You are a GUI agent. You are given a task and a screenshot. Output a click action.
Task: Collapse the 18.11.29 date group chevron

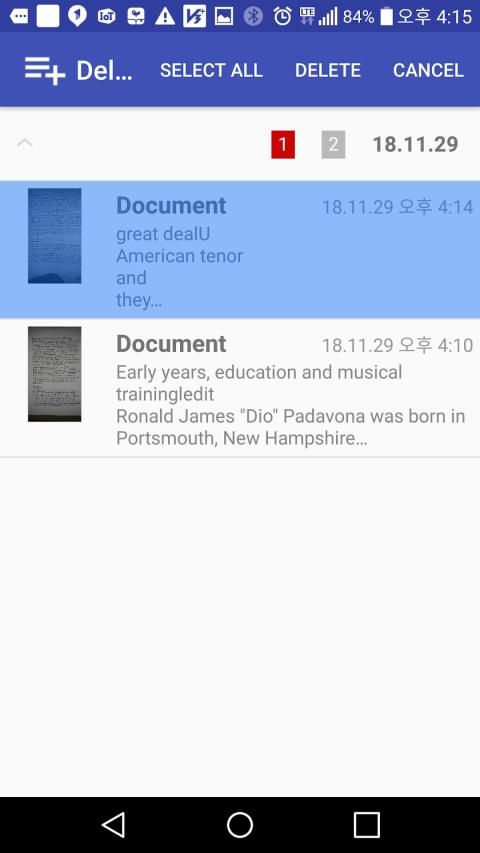(25, 143)
